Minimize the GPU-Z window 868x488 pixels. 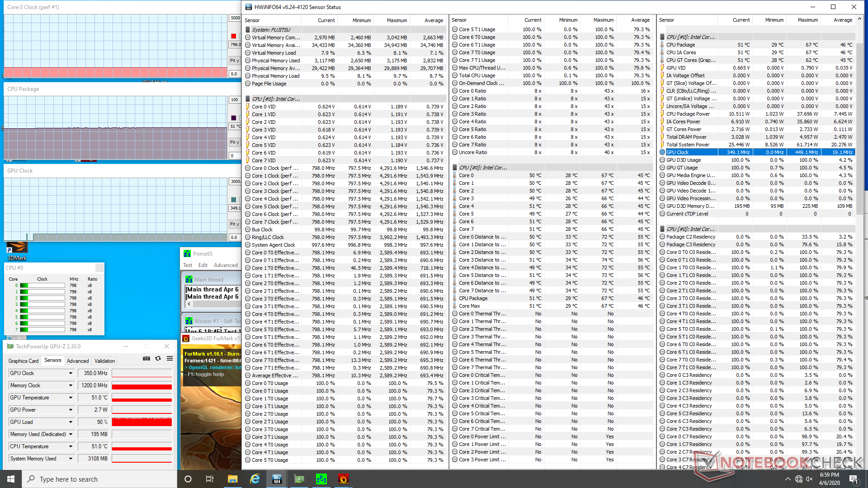125,347
